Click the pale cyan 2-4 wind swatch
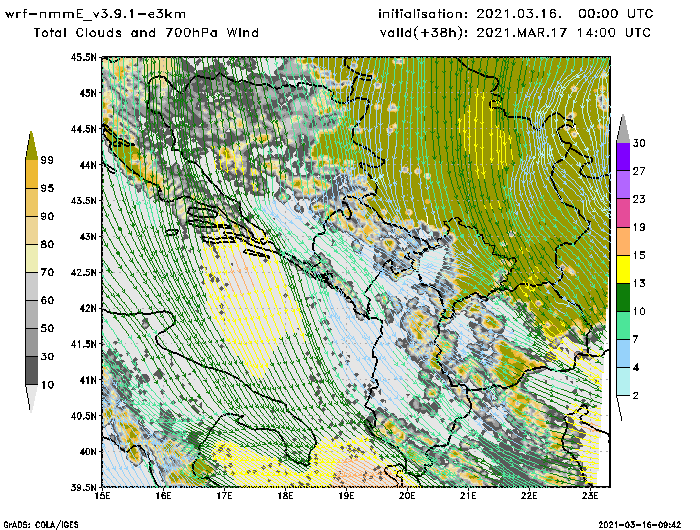700x530 pixels. coord(623,382)
